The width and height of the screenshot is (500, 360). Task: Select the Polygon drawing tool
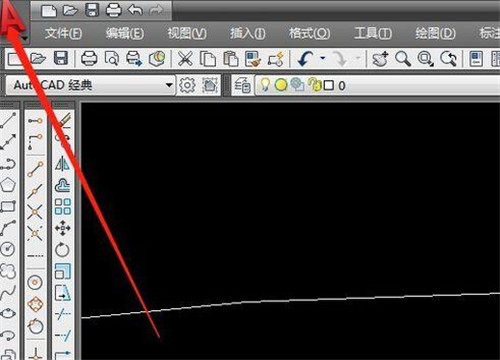pos(8,185)
